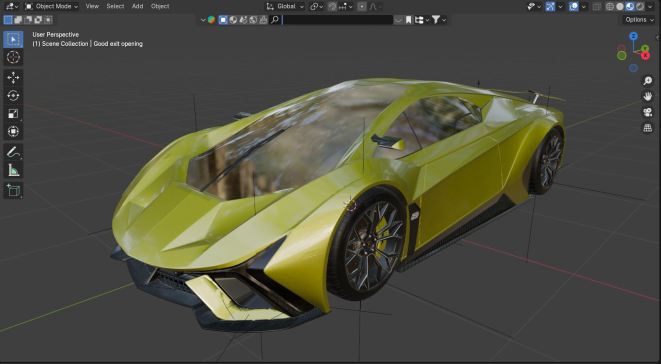Image resolution: width=661 pixels, height=364 pixels.
Task: Click the blue Z axis gizmo
Action: (633, 36)
